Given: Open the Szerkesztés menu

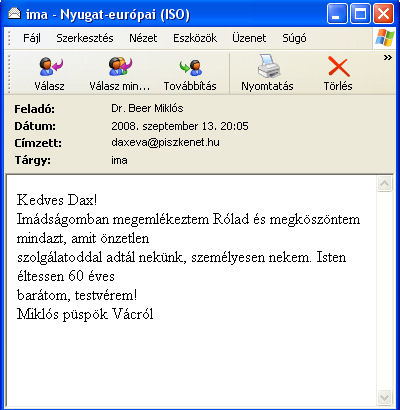Looking at the screenshot, I should pyautogui.click(x=85, y=38).
